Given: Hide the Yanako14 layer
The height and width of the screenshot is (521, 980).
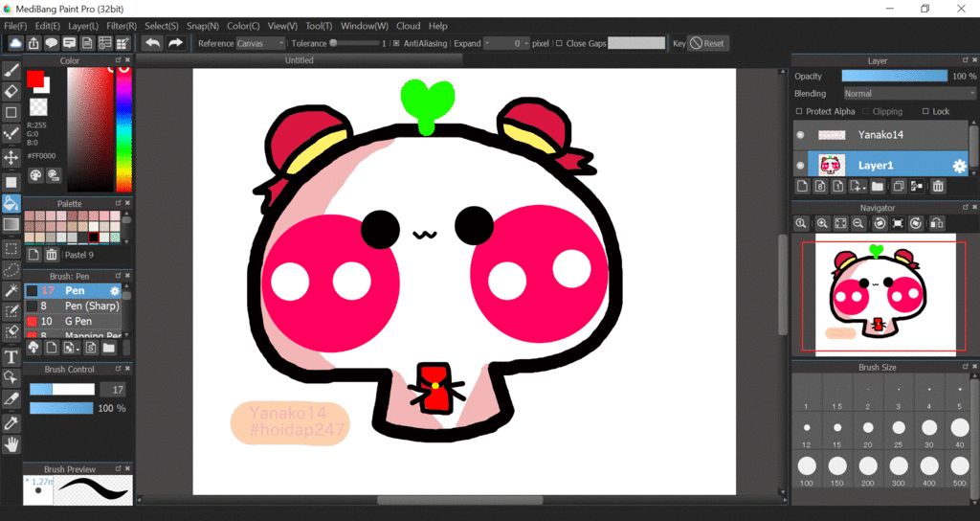Looking at the screenshot, I should pyautogui.click(x=801, y=134).
